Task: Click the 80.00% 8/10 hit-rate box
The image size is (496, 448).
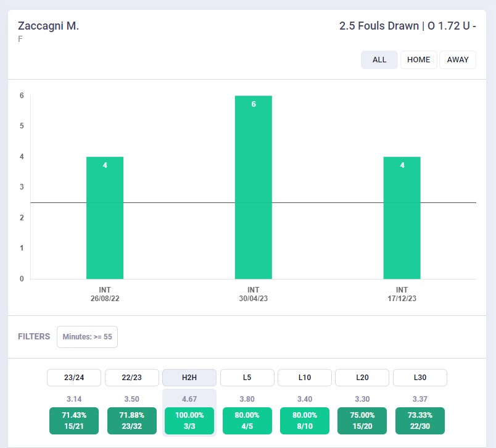Action: 305,421
